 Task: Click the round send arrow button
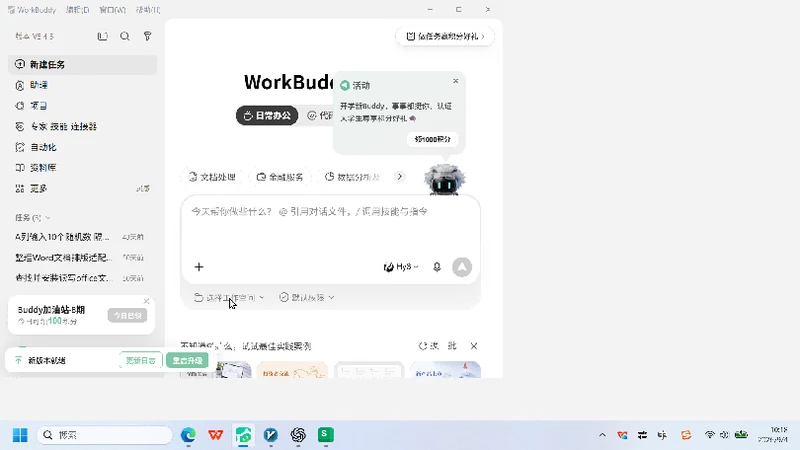point(462,267)
